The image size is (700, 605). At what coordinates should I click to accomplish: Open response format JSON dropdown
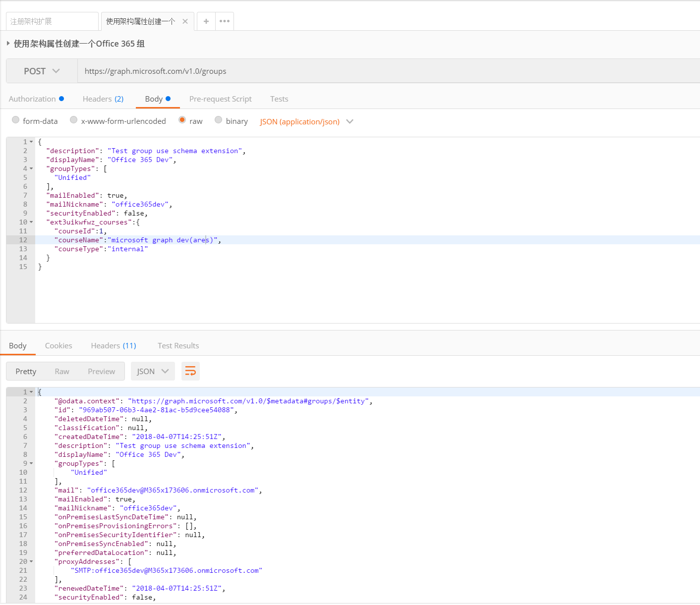tap(153, 372)
